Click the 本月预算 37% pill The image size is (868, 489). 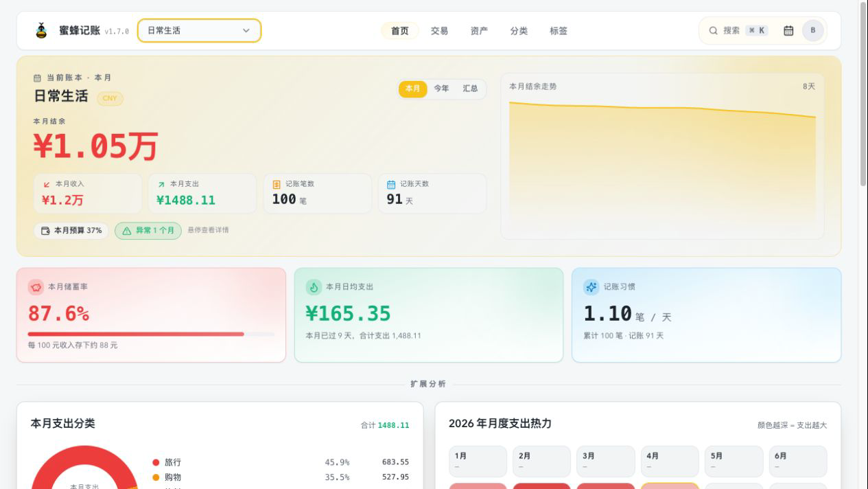pyautogui.click(x=71, y=231)
